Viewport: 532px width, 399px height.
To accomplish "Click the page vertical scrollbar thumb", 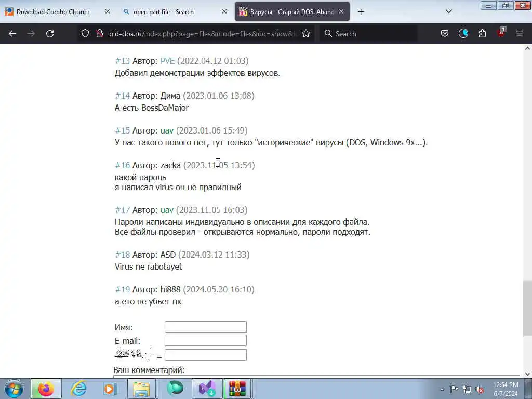I will click(527, 307).
